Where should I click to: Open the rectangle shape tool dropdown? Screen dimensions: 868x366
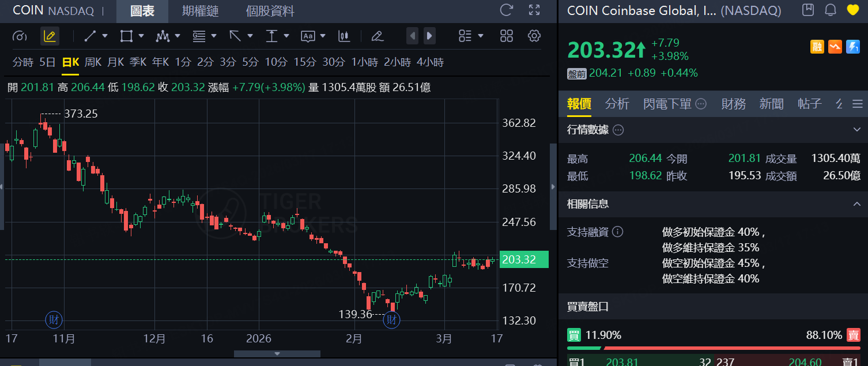tap(141, 36)
